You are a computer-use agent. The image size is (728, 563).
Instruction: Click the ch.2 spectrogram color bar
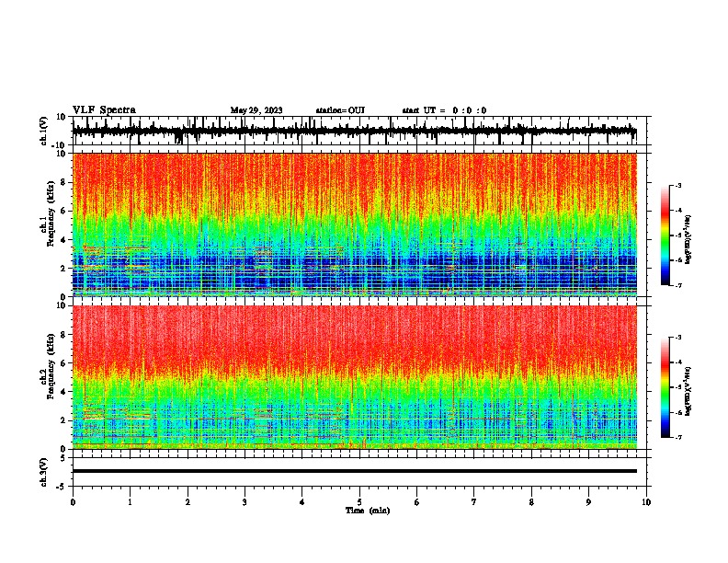tap(665, 387)
